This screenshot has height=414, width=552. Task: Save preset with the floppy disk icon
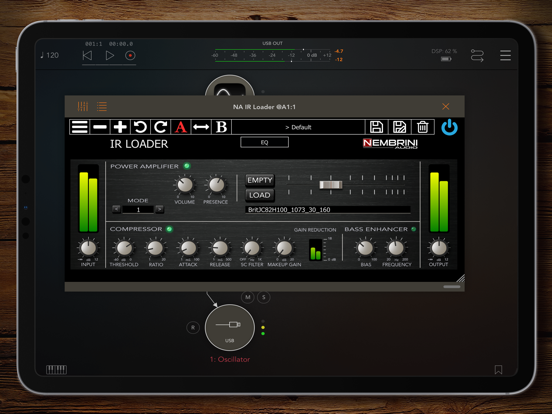pos(376,127)
